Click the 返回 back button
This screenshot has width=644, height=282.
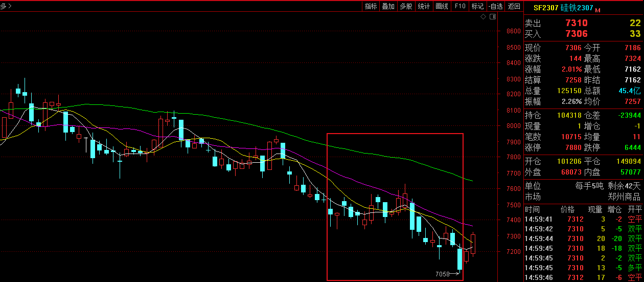coord(514,6)
